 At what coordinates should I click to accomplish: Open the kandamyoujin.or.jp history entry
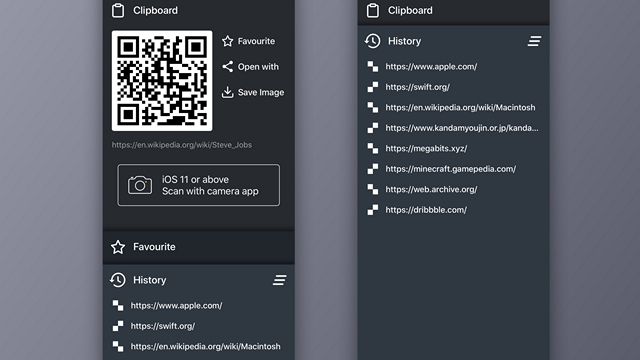tap(462, 128)
